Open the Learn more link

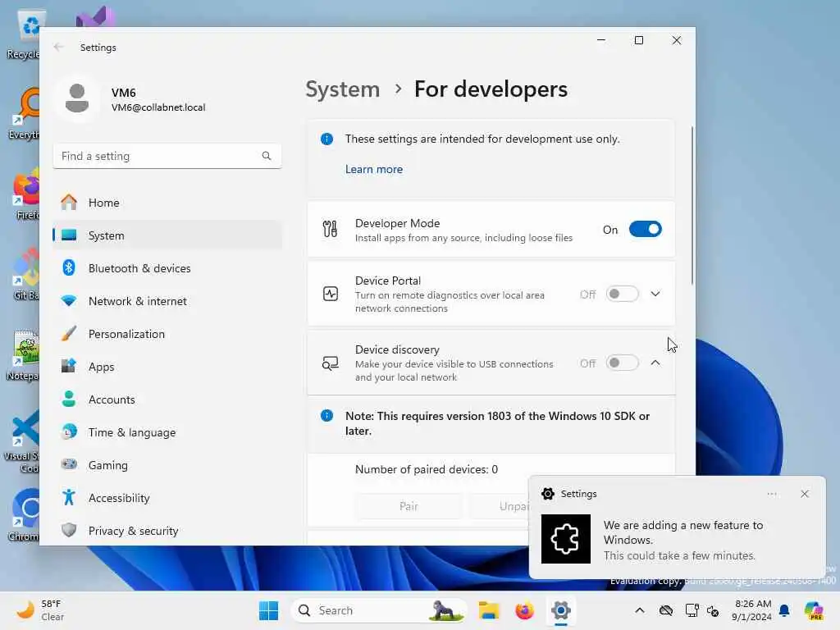click(374, 169)
